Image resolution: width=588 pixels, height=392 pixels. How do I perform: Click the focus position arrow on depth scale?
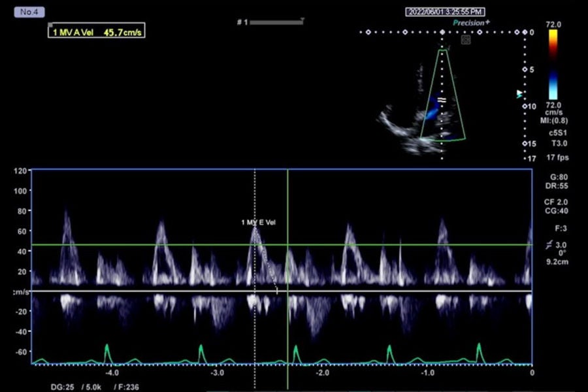pyautogui.click(x=519, y=94)
